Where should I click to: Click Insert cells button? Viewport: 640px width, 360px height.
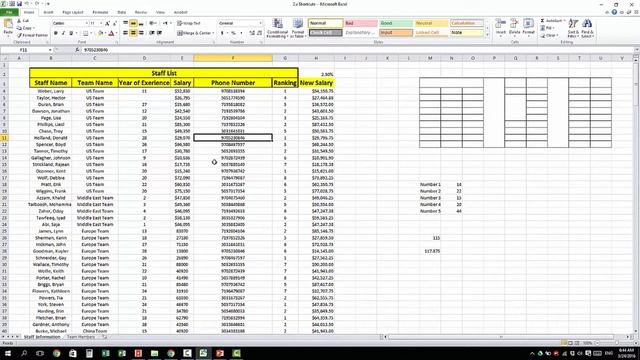click(500, 27)
